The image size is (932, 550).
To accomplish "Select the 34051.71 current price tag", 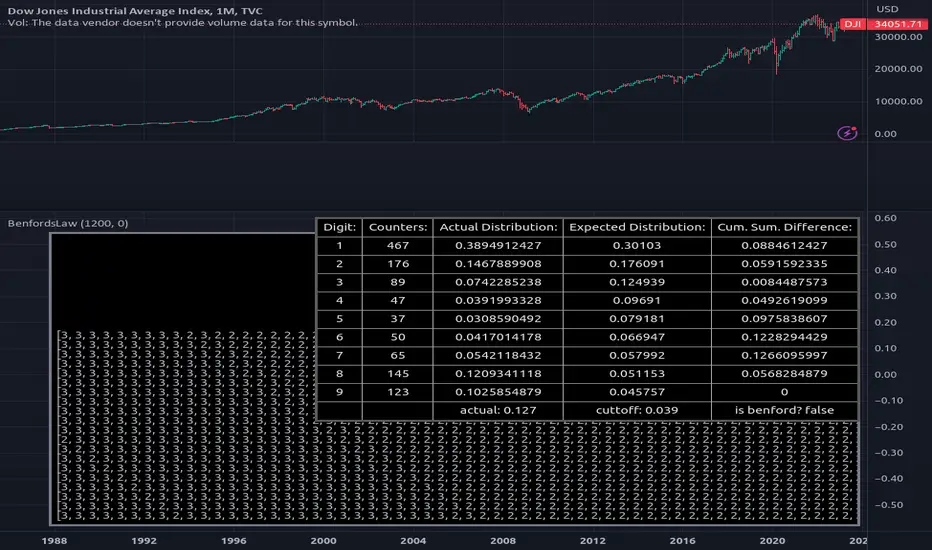I will click(898, 24).
